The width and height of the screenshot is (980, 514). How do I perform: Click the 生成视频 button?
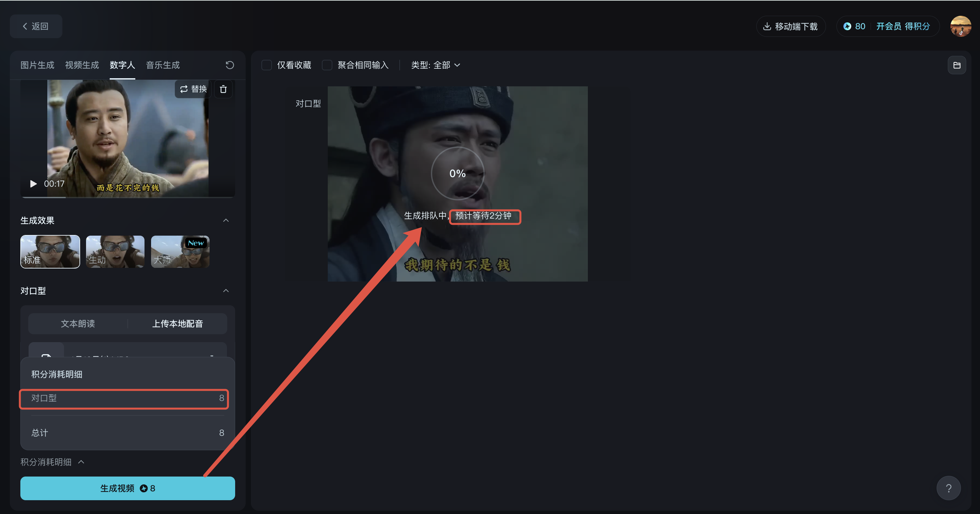click(127, 488)
